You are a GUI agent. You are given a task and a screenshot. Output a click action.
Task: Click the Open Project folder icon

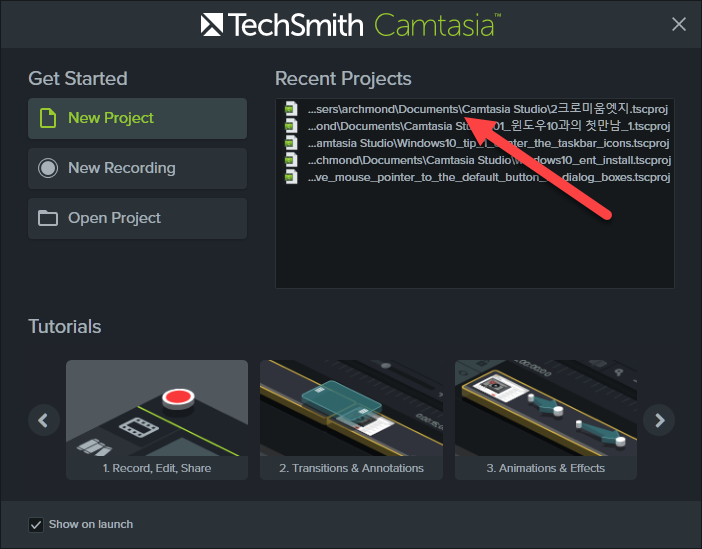point(48,219)
